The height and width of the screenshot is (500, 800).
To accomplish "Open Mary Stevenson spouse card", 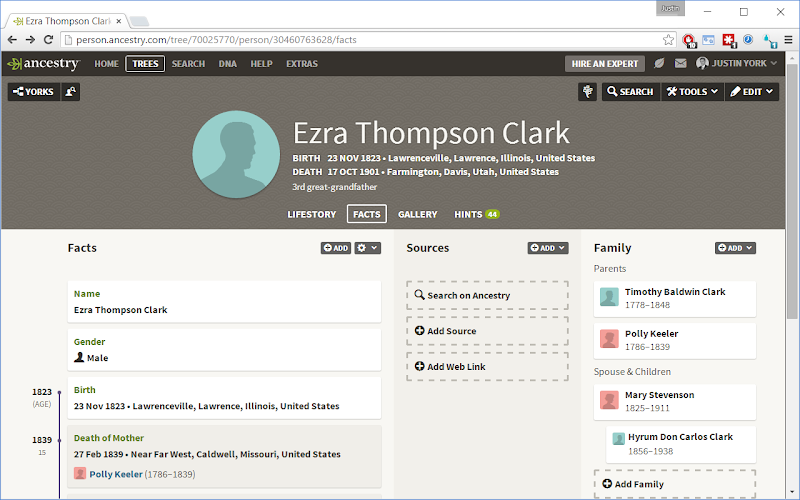I will click(674, 402).
